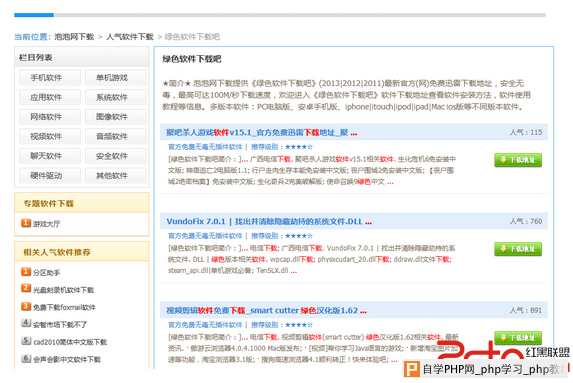
Task: Click star rating under smart cutter entry
Action: click(299, 325)
